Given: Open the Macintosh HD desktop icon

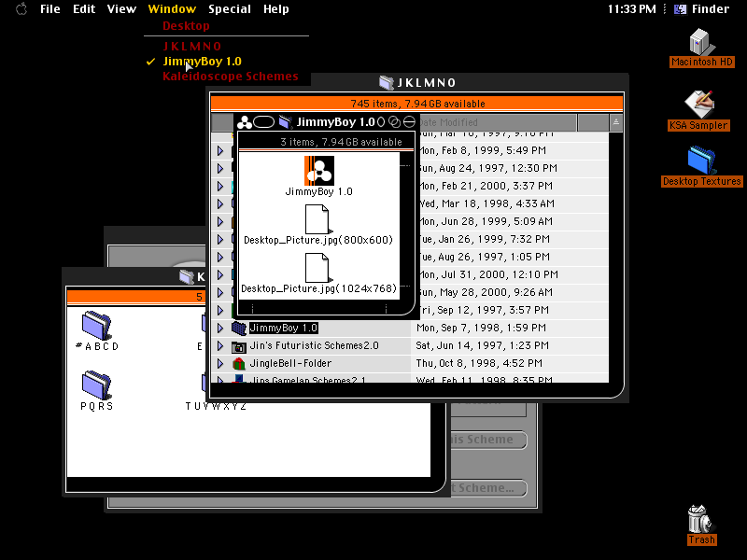Looking at the screenshot, I should (x=702, y=42).
